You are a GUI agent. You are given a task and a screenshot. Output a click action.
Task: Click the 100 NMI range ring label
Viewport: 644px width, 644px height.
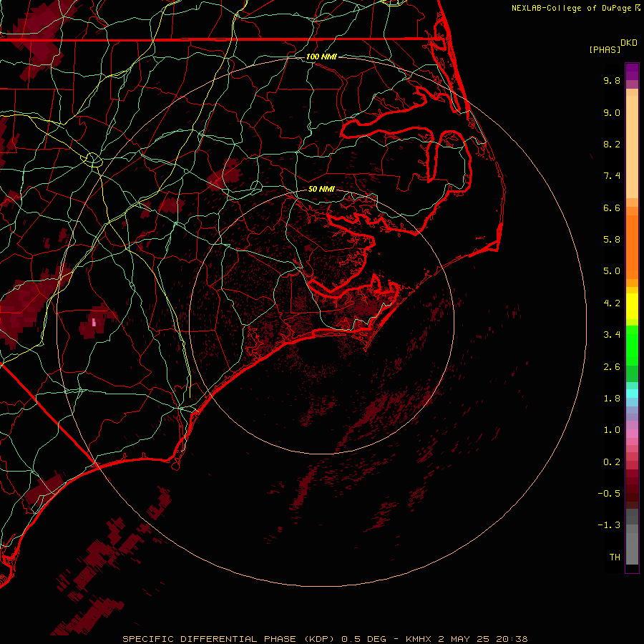tap(321, 57)
